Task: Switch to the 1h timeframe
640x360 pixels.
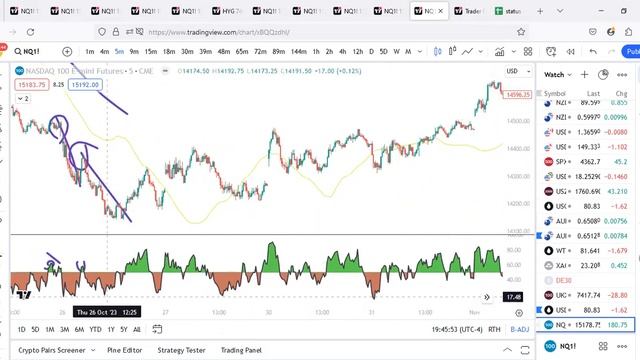Action: (316, 51)
